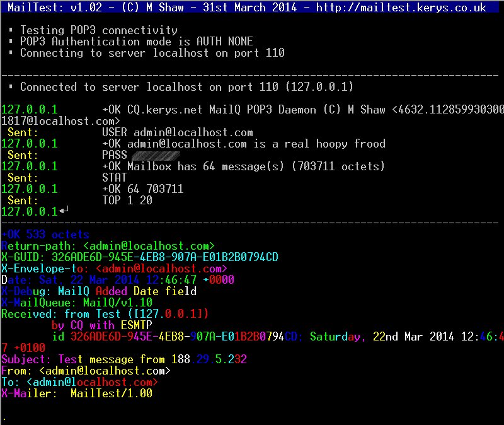504x425 pixels.
Task: Select the +OK 533 octets line
Action: coord(45,235)
